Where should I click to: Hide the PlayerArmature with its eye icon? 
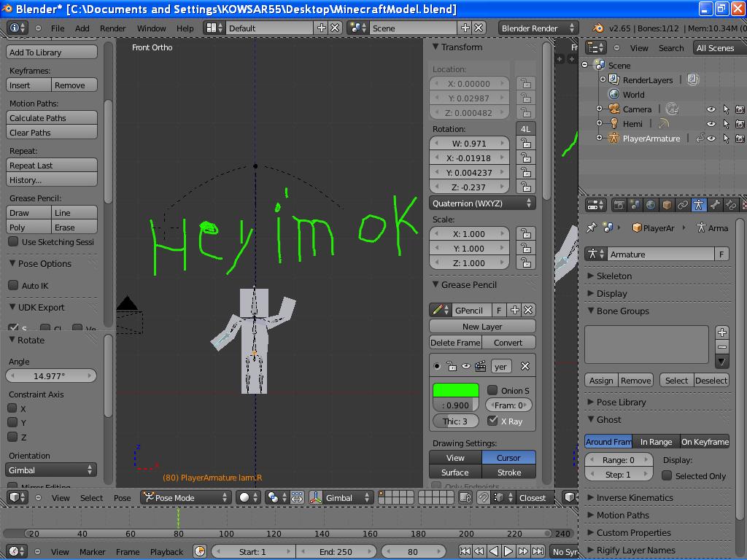(711, 139)
